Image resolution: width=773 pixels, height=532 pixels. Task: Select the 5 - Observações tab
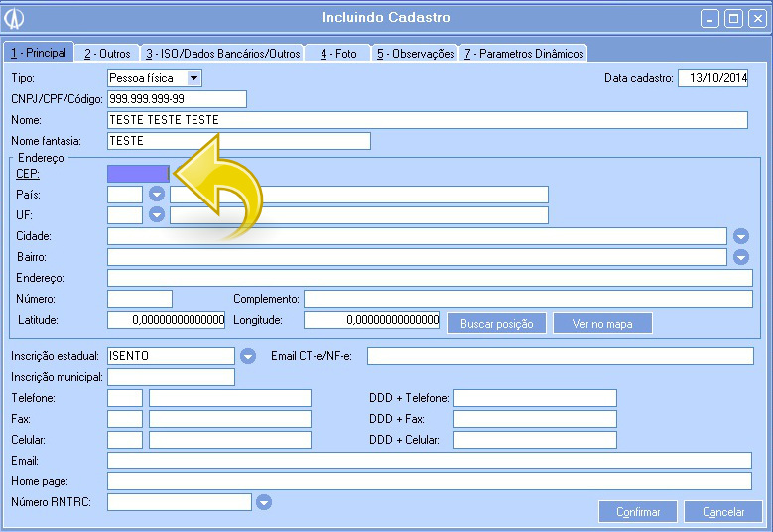pyautogui.click(x=415, y=53)
